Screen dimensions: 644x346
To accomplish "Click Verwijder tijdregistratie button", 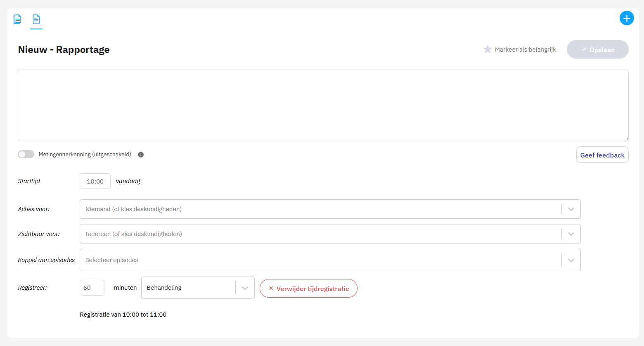I will (308, 289).
